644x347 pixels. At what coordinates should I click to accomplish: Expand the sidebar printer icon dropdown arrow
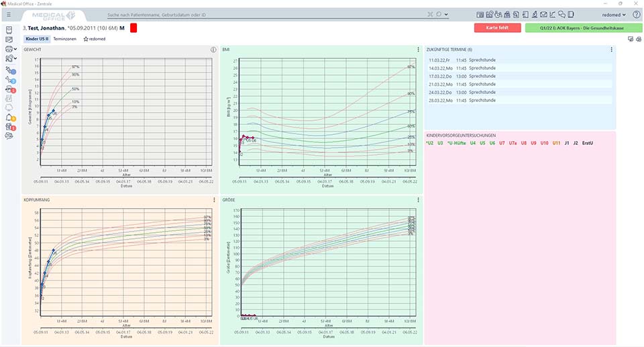(x=15, y=50)
